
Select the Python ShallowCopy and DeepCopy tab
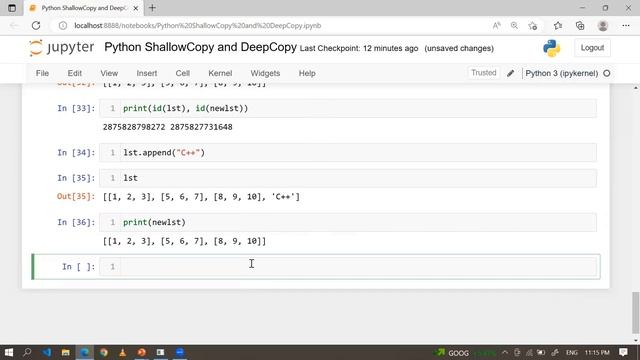pos(84,8)
